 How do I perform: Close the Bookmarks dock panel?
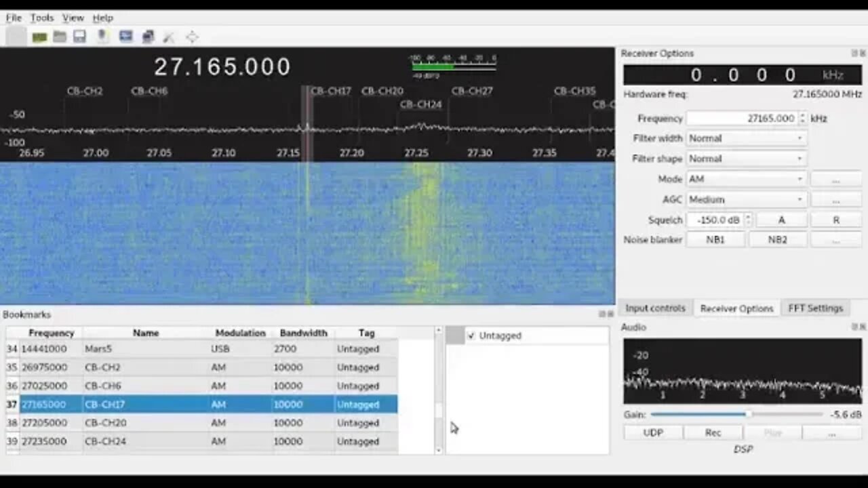pyautogui.click(x=610, y=314)
